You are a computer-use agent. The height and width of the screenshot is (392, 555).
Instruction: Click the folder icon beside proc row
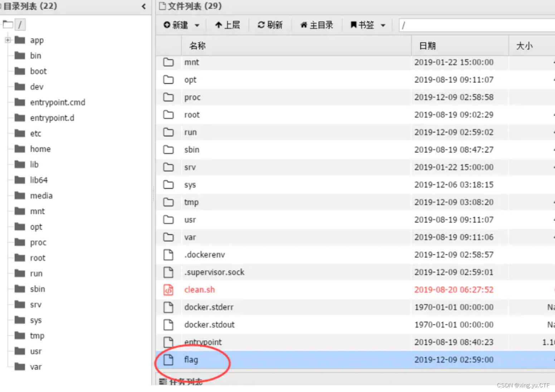tap(169, 97)
